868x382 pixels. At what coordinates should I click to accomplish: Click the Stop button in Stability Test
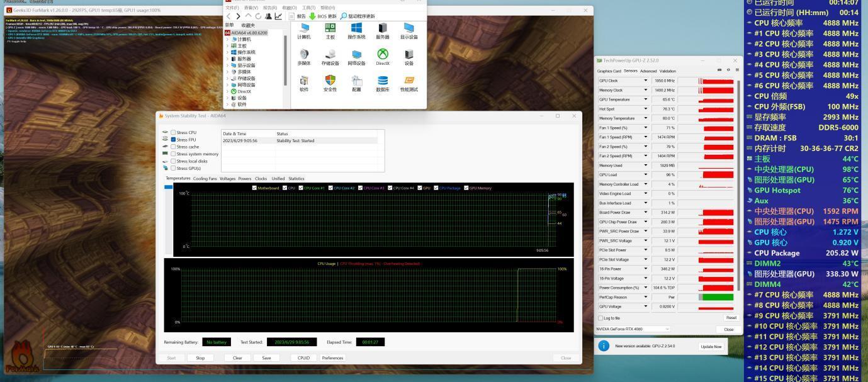tap(200, 358)
